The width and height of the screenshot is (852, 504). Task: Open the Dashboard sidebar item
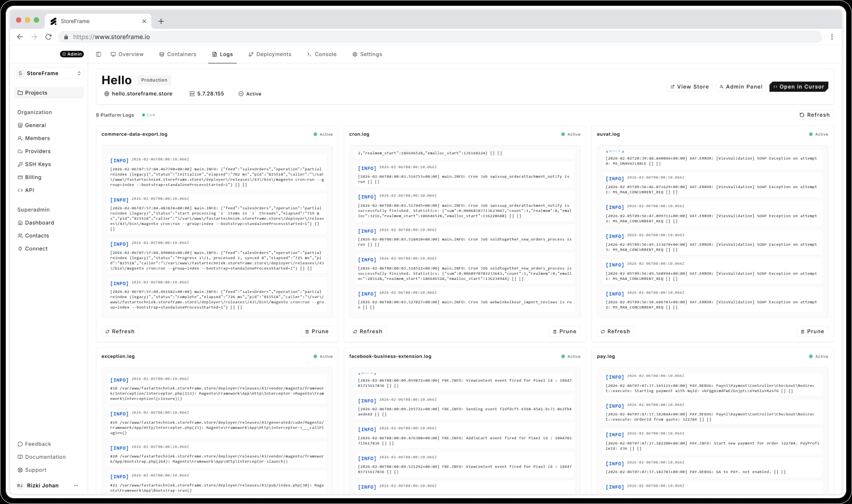coord(39,223)
